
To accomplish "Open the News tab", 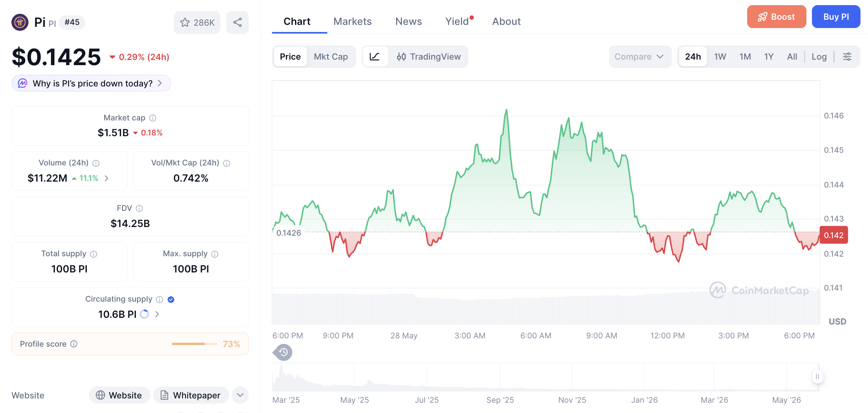I will point(409,21).
